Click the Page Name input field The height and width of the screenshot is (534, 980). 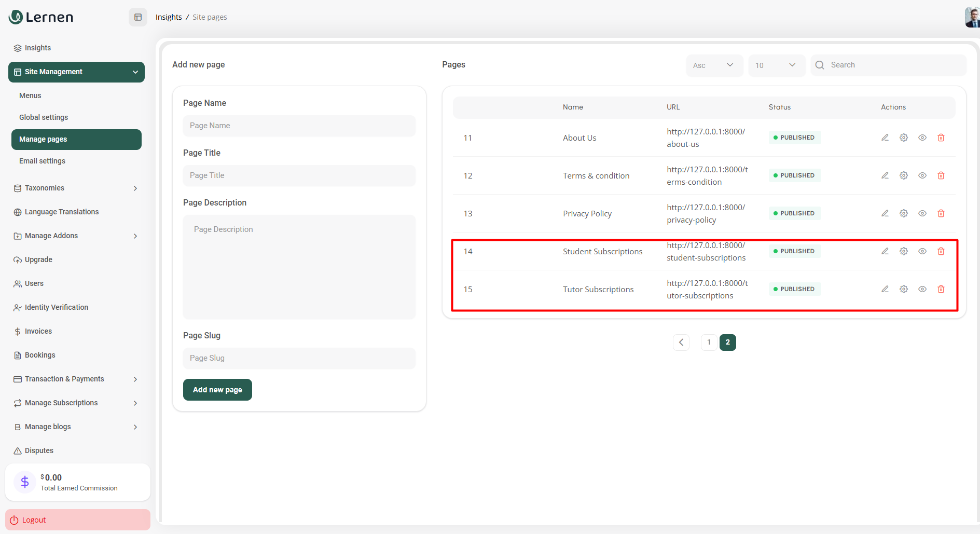click(x=299, y=126)
